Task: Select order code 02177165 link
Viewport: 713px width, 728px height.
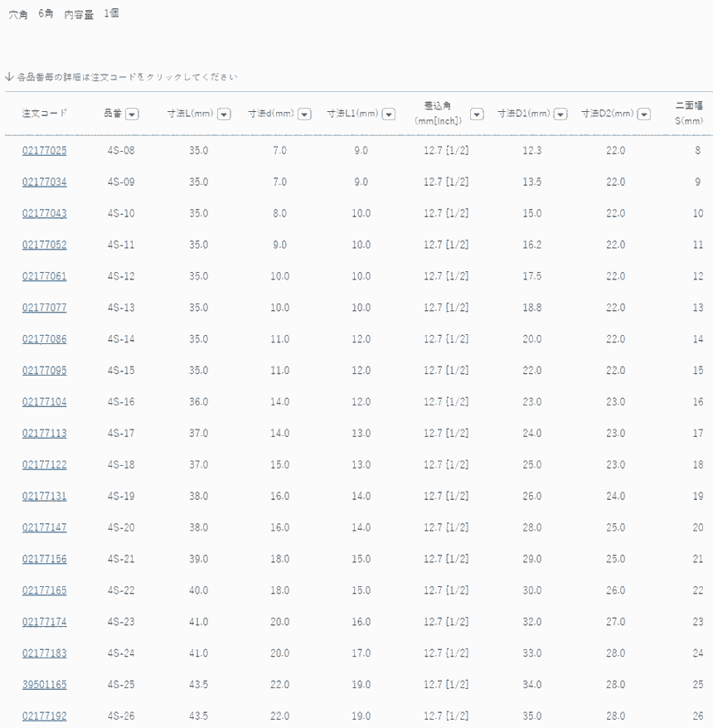Action: click(x=45, y=590)
